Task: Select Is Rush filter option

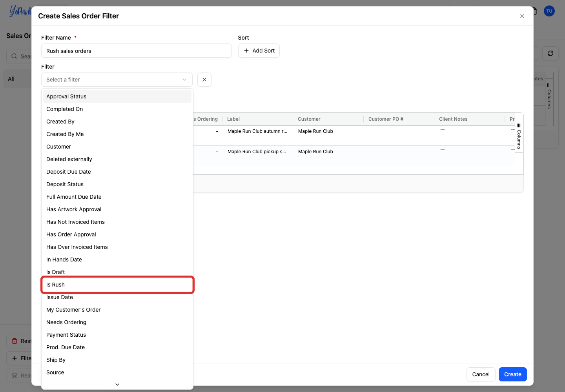Action: pyautogui.click(x=117, y=285)
